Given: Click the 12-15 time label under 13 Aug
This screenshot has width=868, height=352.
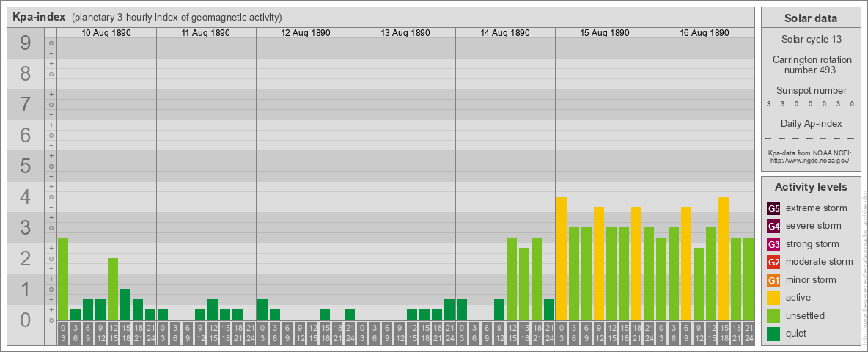Looking at the screenshot, I should 412,334.
